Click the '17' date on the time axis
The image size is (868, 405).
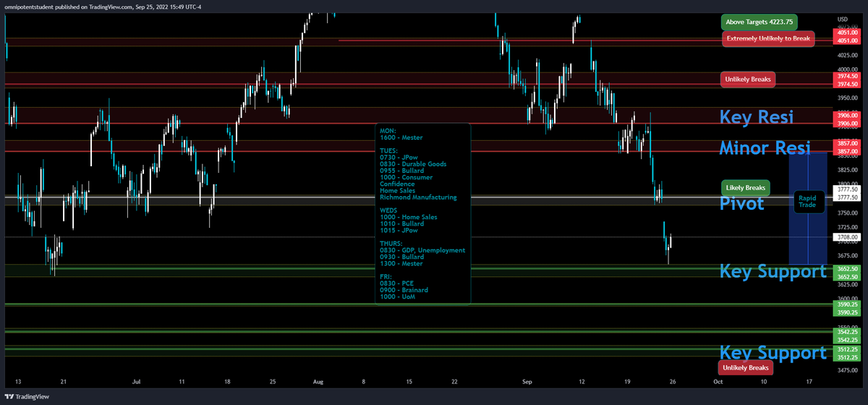[809, 380]
